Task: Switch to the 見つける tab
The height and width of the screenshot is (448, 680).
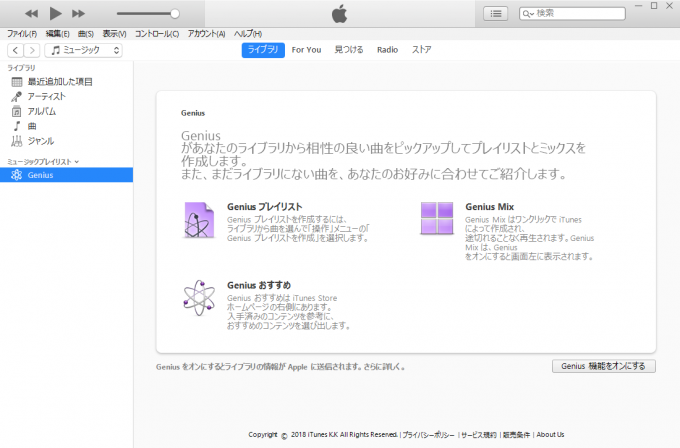Action: tap(349, 50)
